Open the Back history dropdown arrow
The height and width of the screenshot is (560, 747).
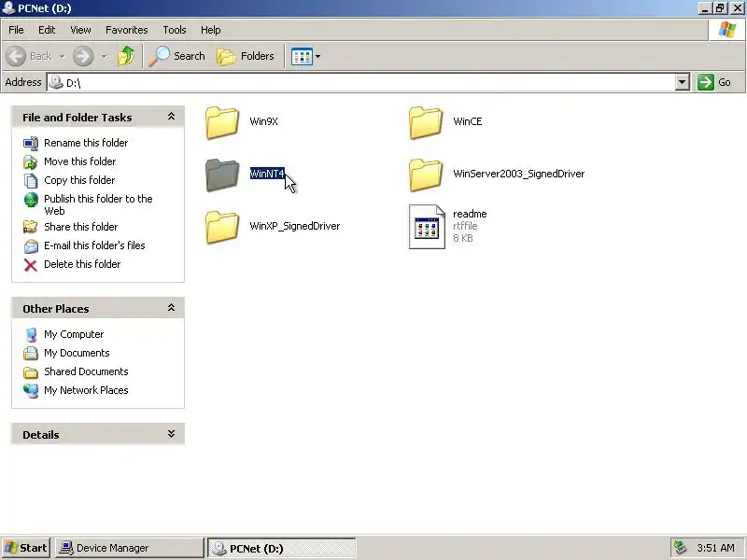(63, 56)
